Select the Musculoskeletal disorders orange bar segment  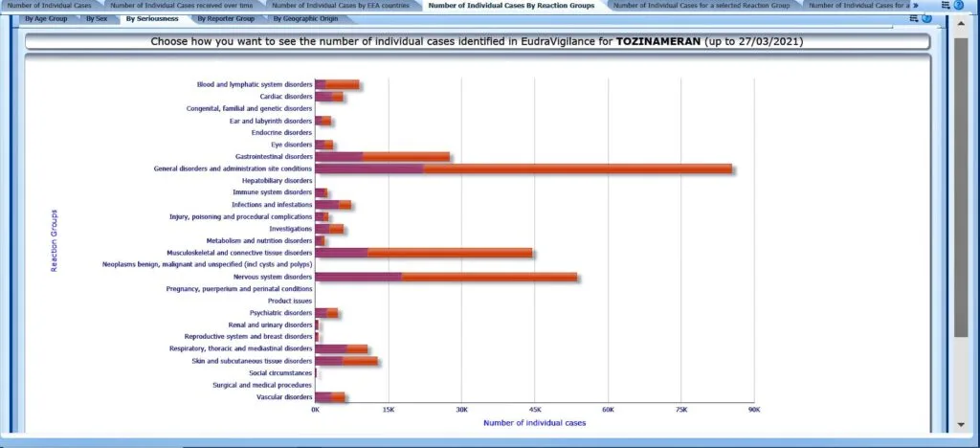[x=450, y=253]
